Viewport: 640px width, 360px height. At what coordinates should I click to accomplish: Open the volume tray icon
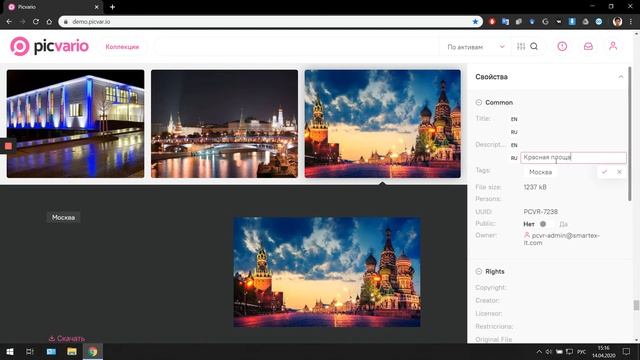pyautogui.click(x=549, y=351)
